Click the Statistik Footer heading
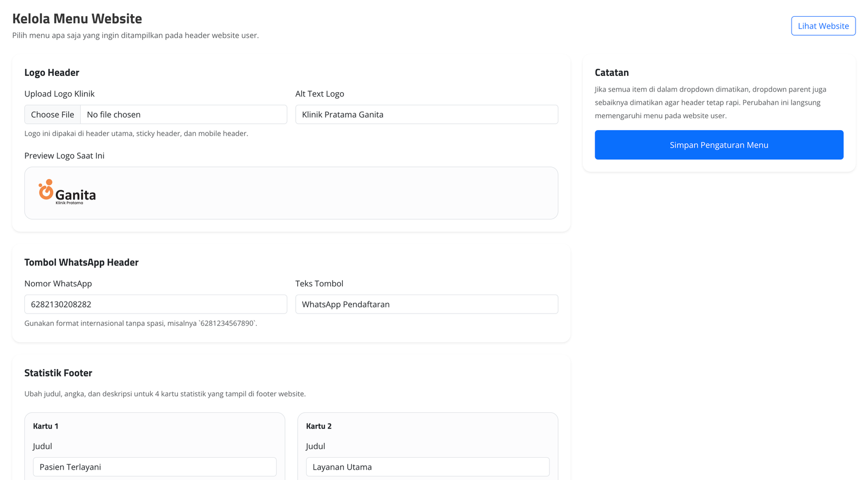The image size is (868, 480). click(58, 373)
